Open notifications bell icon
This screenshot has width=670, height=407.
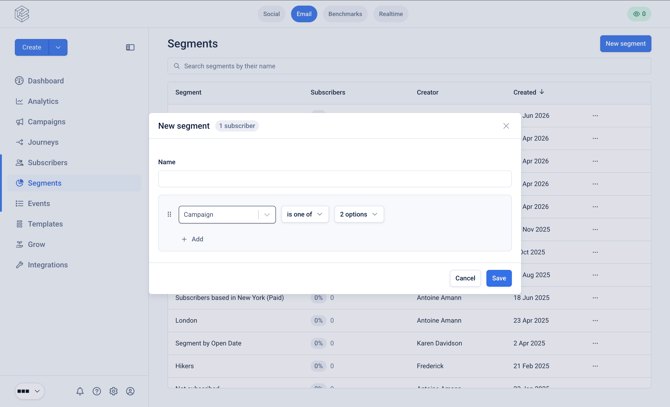click(x=80, y=391)
